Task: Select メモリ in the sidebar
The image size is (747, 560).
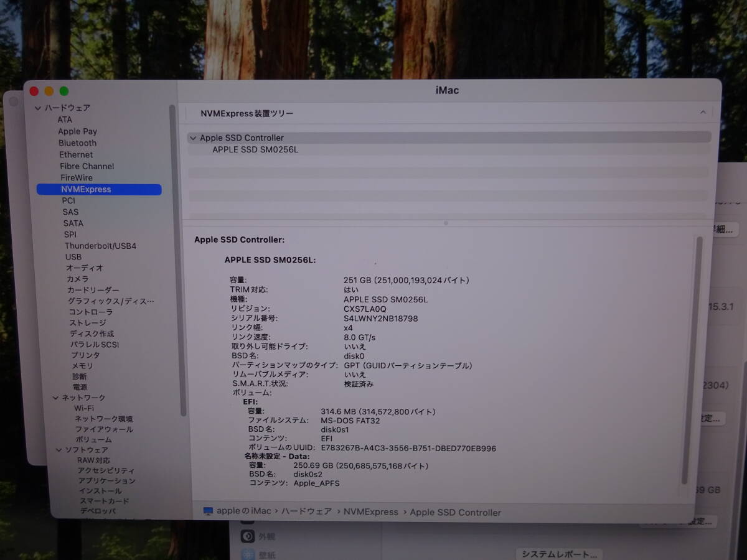Action: tap(82, 366)
